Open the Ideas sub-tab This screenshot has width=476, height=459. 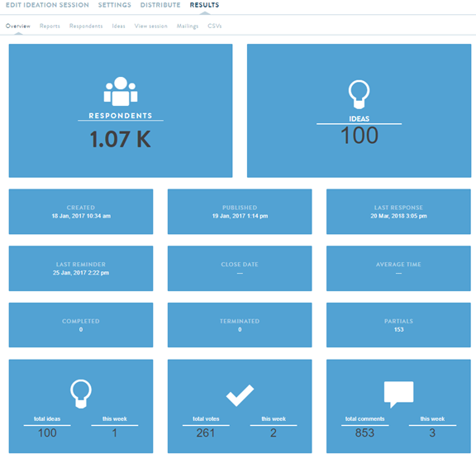click(x=118, y=26)
